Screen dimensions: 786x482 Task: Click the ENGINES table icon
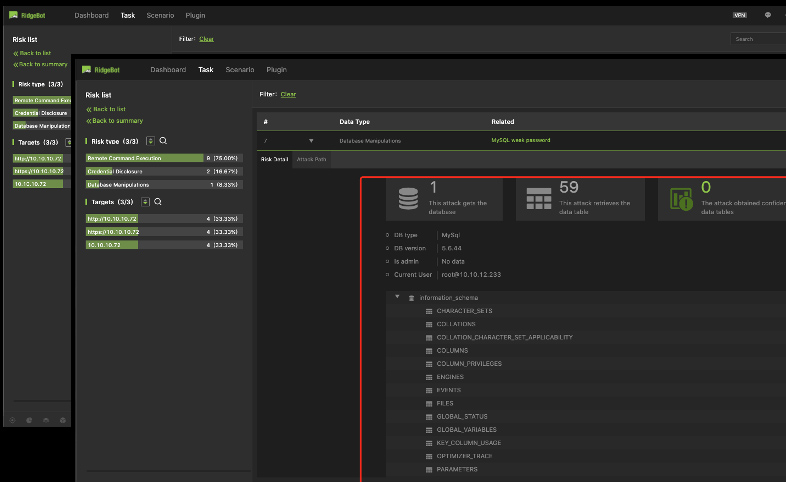tap(429, 377)
